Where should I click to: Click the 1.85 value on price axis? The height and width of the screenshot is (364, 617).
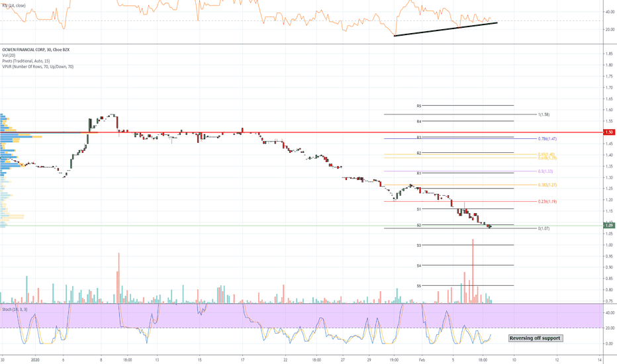pos(609,54)
